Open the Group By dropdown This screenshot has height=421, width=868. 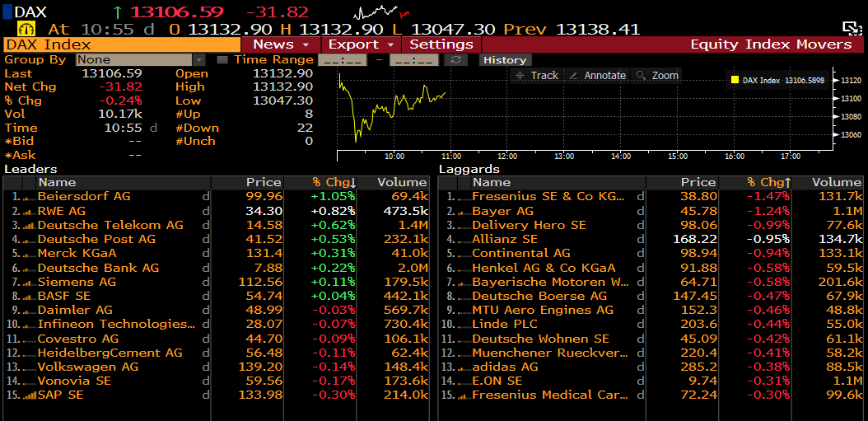[x=141, y=60]
